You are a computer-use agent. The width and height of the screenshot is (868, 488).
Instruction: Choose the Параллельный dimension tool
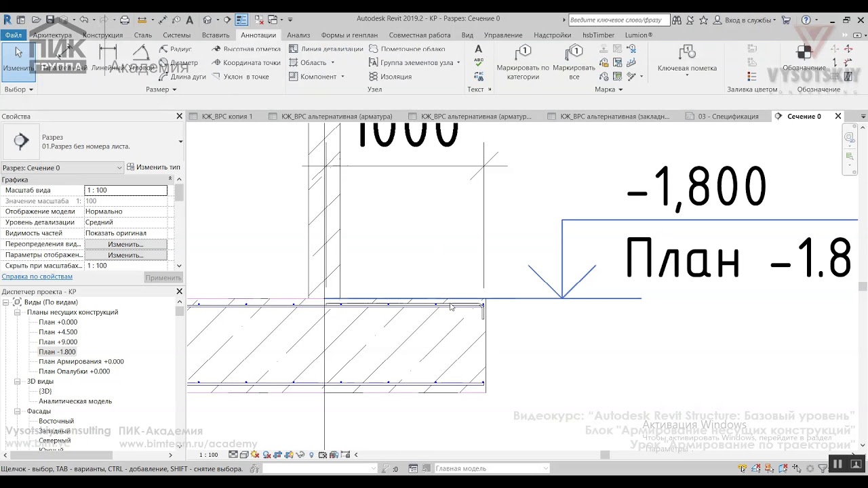tap(64, 60)
